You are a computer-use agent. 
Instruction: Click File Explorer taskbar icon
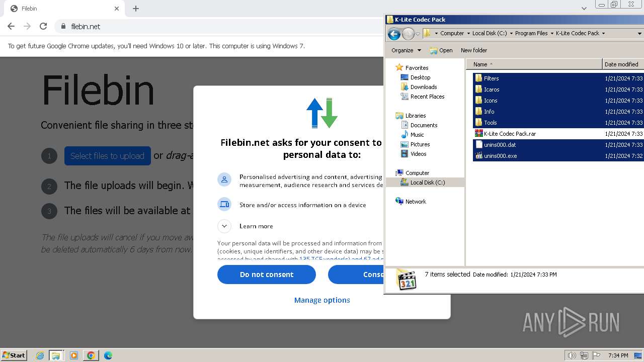pos(56,355)
